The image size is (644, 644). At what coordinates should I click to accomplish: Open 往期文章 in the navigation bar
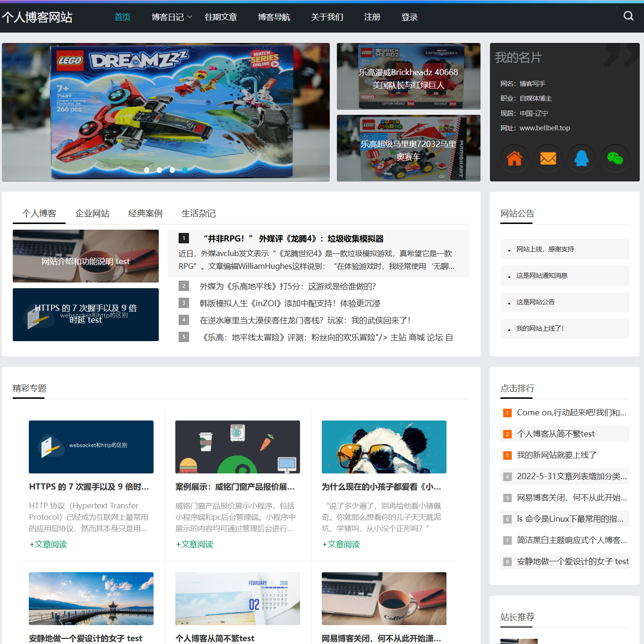pos(221,17)
